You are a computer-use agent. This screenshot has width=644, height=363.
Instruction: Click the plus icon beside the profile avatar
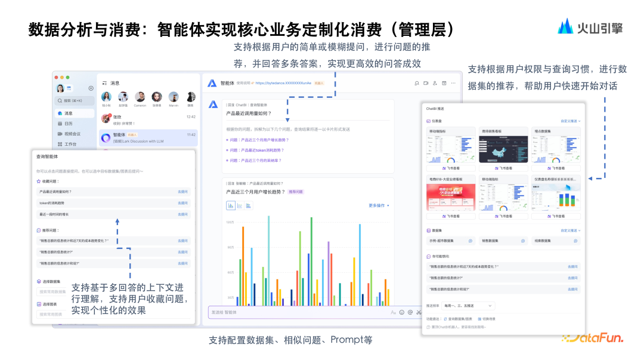tap(91, 88)
